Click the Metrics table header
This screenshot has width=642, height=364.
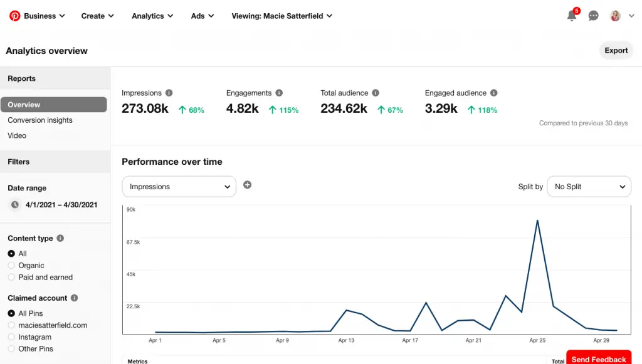[137, 361]
